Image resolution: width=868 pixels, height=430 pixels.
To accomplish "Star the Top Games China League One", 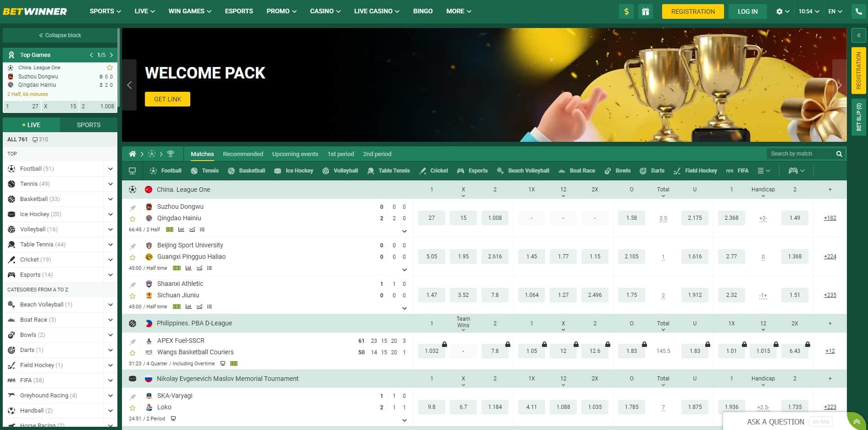I will (110, 67).
